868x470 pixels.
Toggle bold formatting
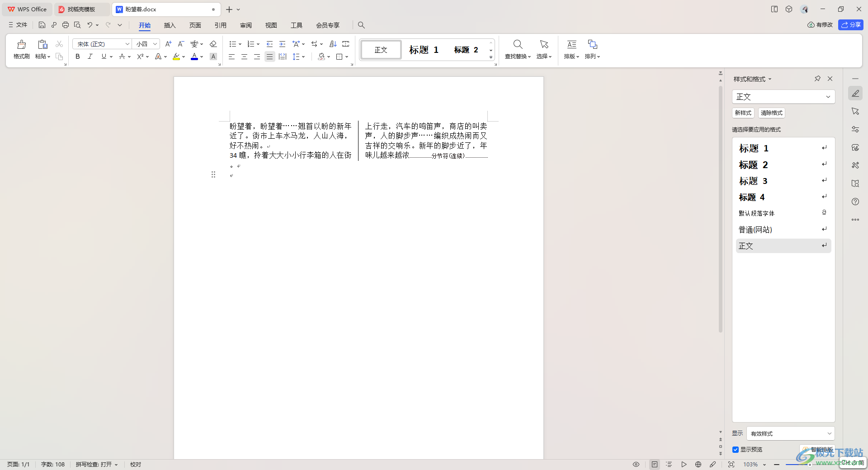[x=78, y=56]
